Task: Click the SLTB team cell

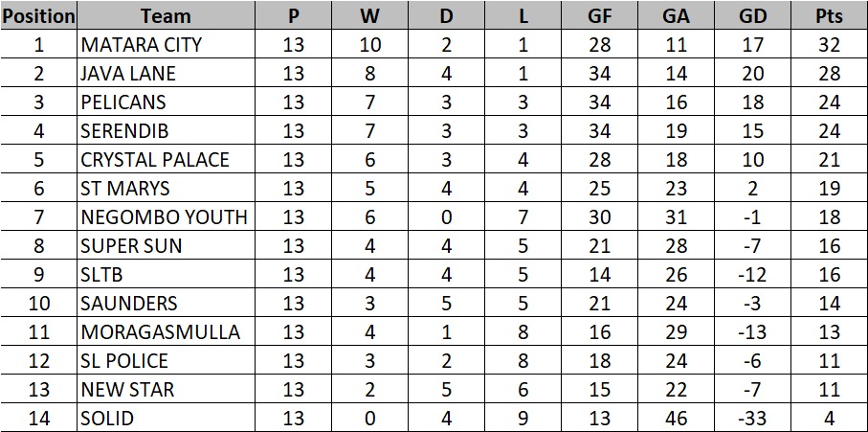Action: [167, 274]
